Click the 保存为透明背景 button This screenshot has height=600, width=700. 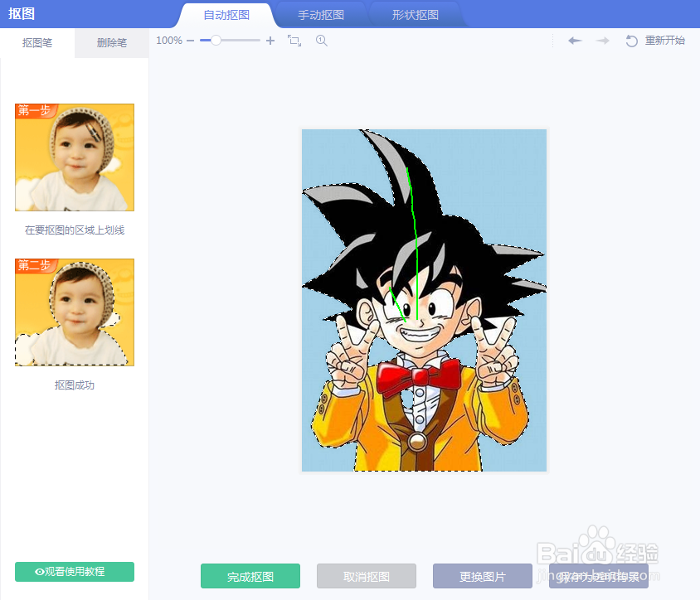point(599,576)
